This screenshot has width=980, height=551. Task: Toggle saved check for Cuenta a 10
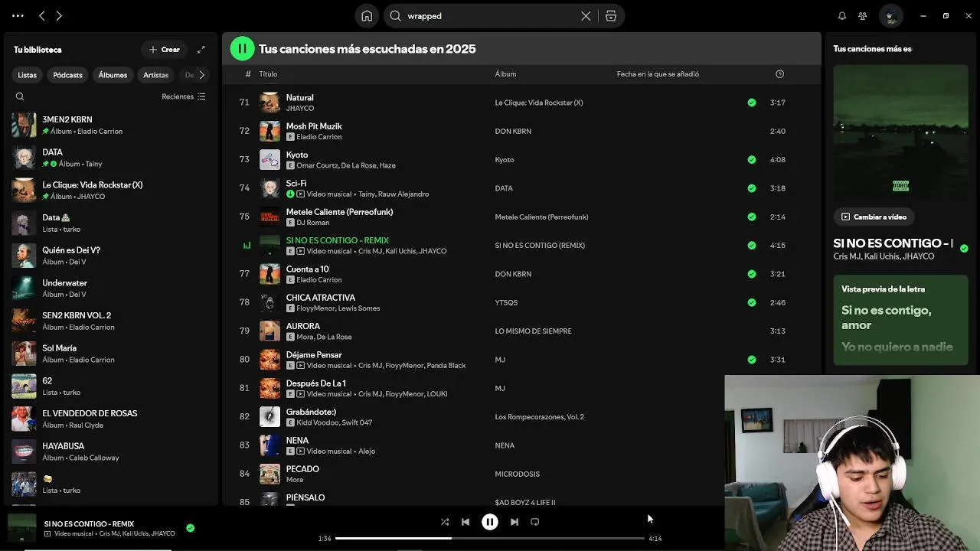click(x=752, y=274)
